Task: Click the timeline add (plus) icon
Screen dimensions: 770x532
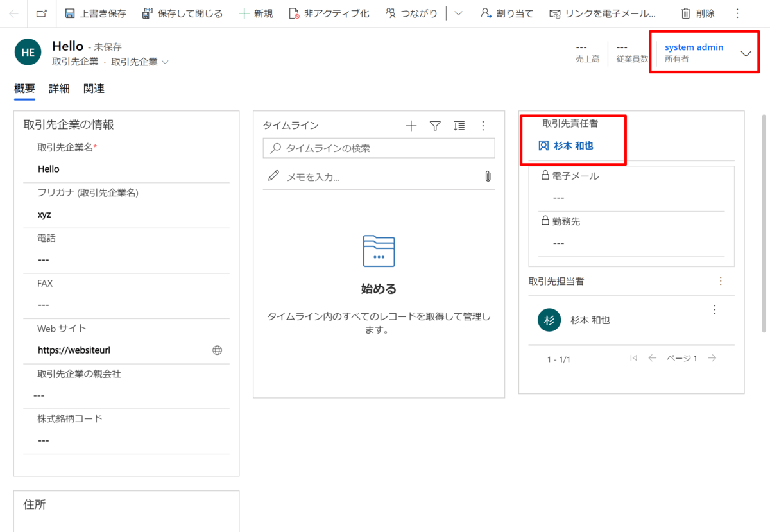Action: pos(411,126)
